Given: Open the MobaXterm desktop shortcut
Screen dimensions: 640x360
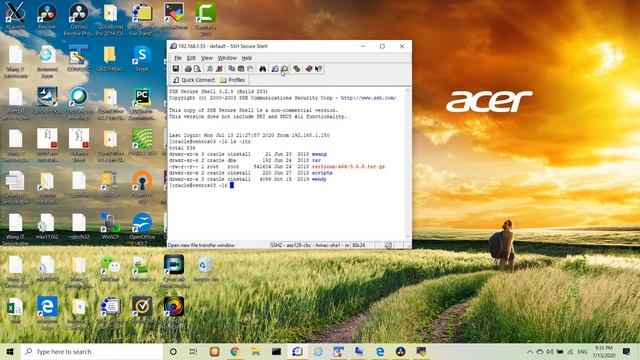Looking at the screenshot, I should coord(173,17).
